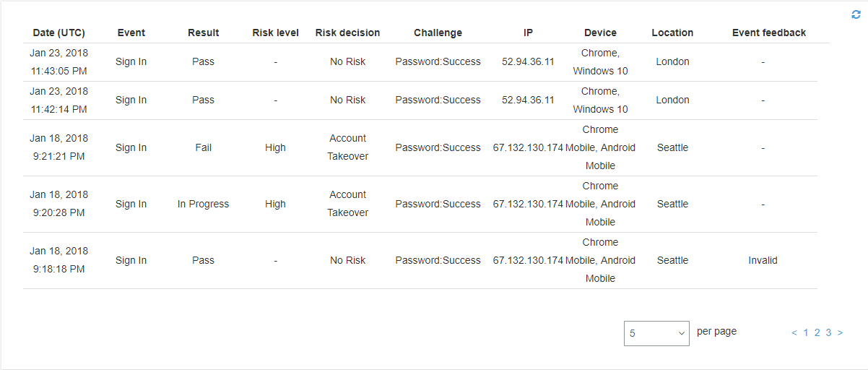Viewport: 868px width, 370px height.
Task: Go to page 2 of results
Action: click(817, 333)
